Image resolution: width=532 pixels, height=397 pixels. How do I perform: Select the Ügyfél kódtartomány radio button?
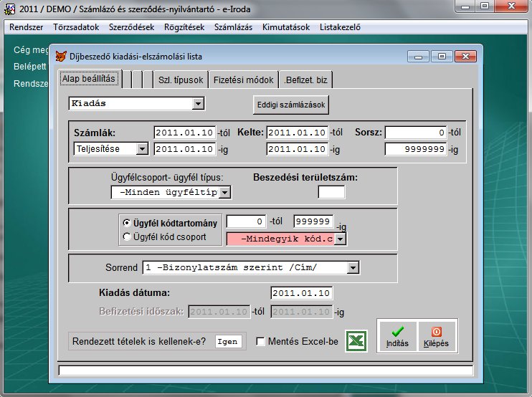point(127,224)
